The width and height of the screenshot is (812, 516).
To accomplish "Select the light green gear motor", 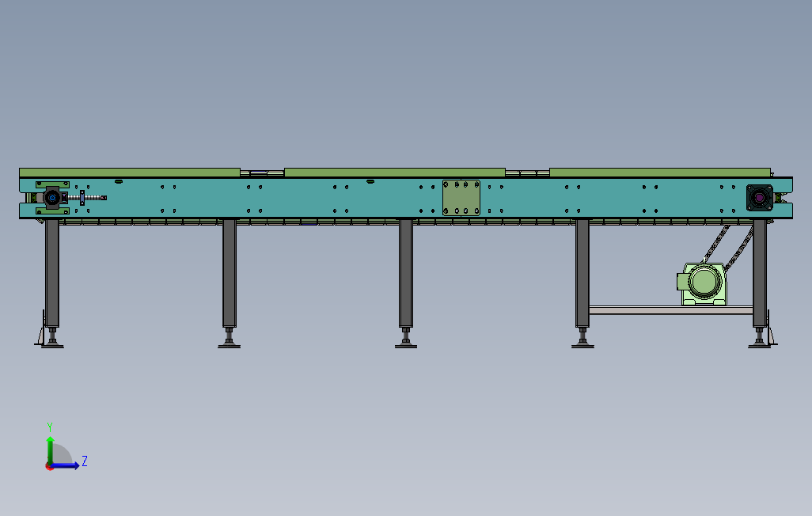I will (702, 283).
